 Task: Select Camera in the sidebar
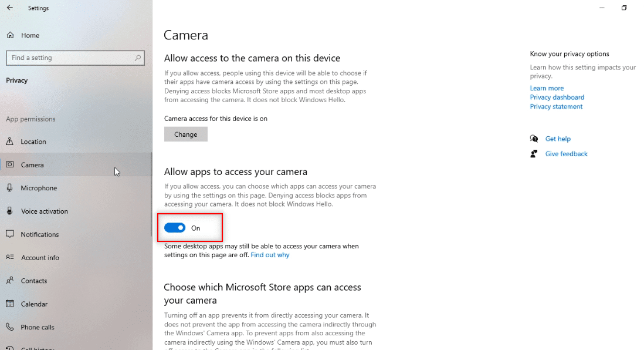click(x=32, y=165)
